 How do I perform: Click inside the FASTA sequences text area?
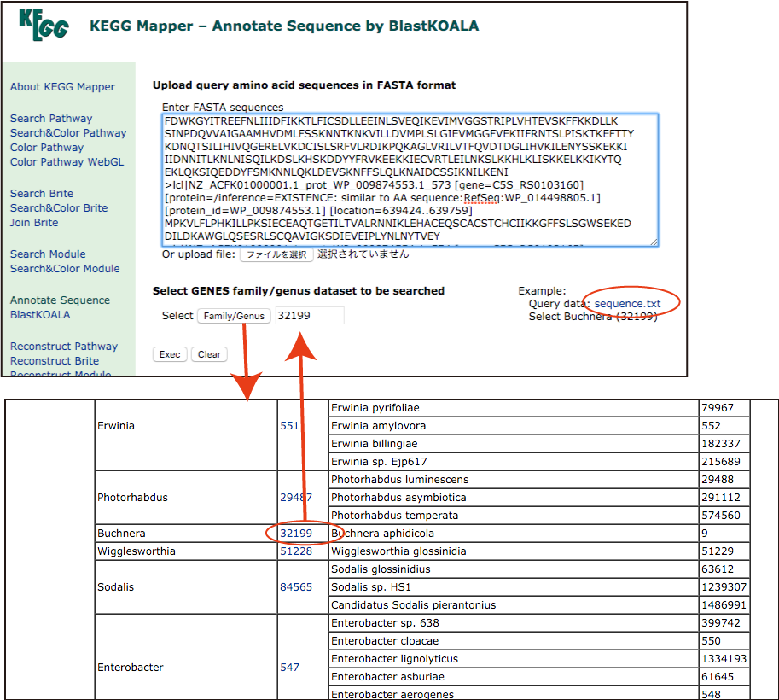click(410, 180)
